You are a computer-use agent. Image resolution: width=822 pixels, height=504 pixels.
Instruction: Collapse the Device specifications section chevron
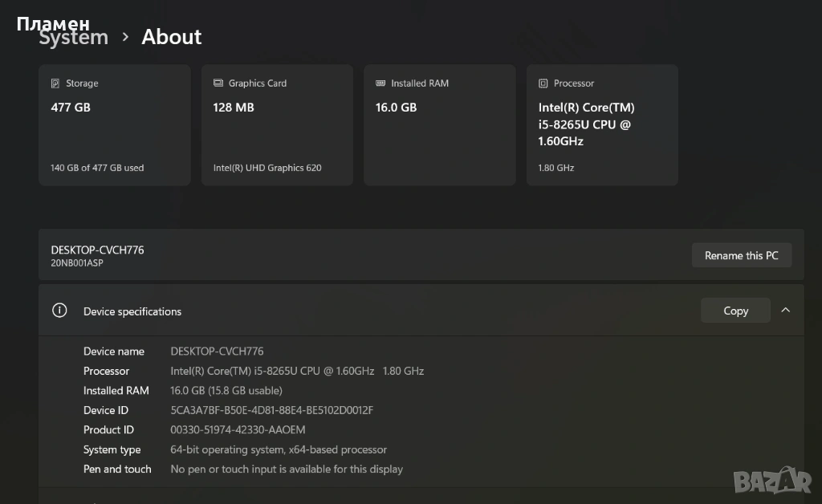[x=785, y=311]
